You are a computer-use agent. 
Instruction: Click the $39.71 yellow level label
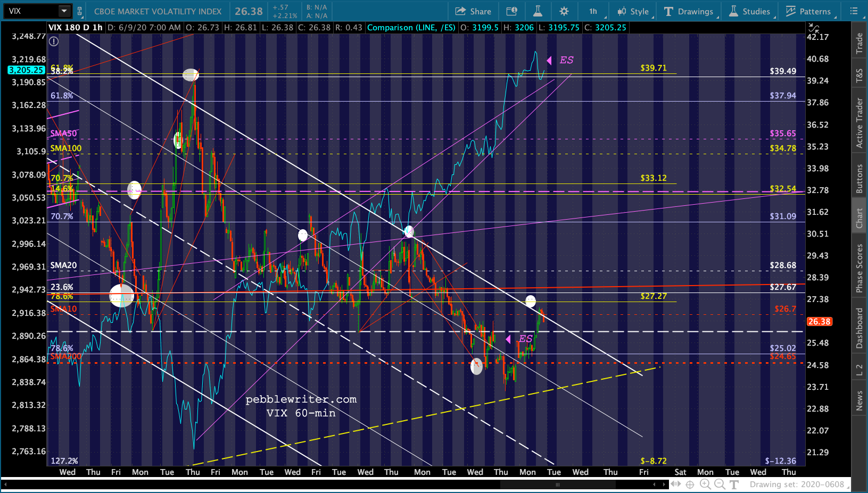[654, 68]
